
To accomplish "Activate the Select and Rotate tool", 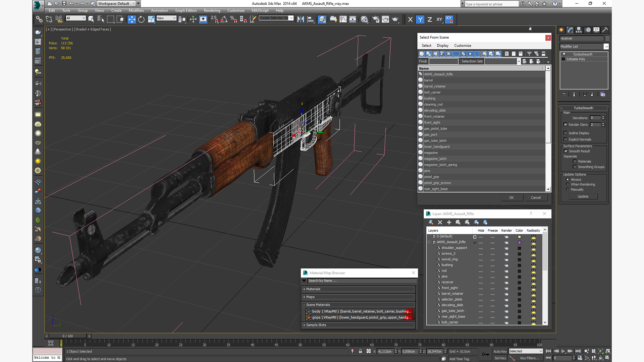I will [x=141, y=19].
